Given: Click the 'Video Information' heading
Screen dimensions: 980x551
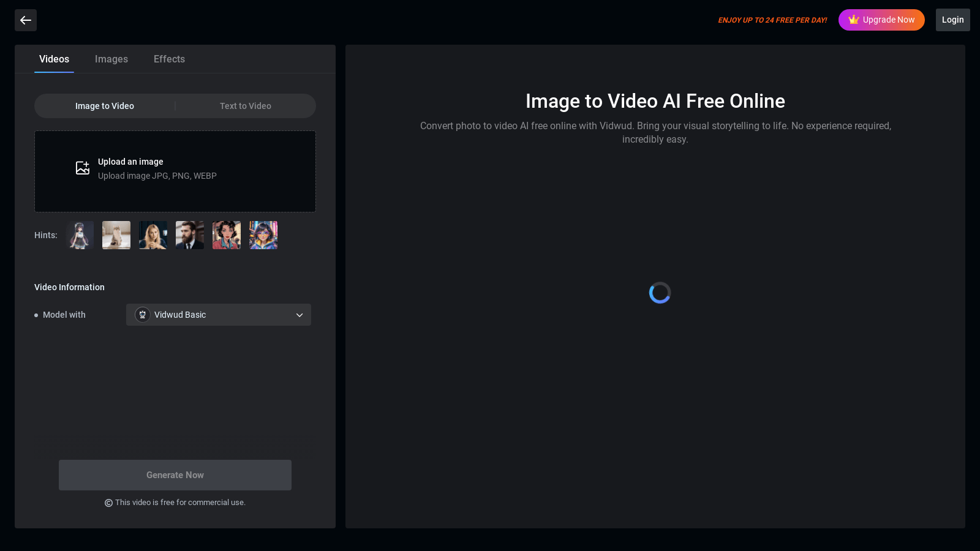Looking at the screenshot, I should 69,287.
